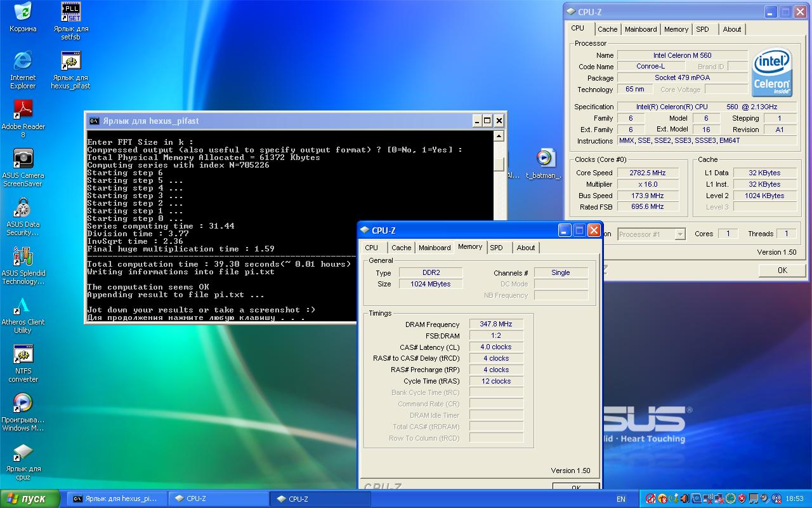Click the console scrollbar up arrow
The height and width of the screenshot is (508, 812).
pyautogui.click(x=499, y=136)
